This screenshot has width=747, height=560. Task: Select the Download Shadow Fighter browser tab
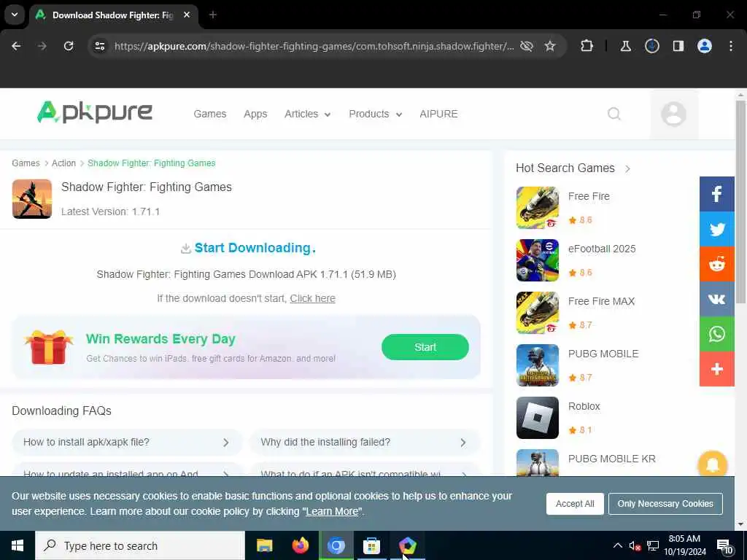click(x=112, y=15)
